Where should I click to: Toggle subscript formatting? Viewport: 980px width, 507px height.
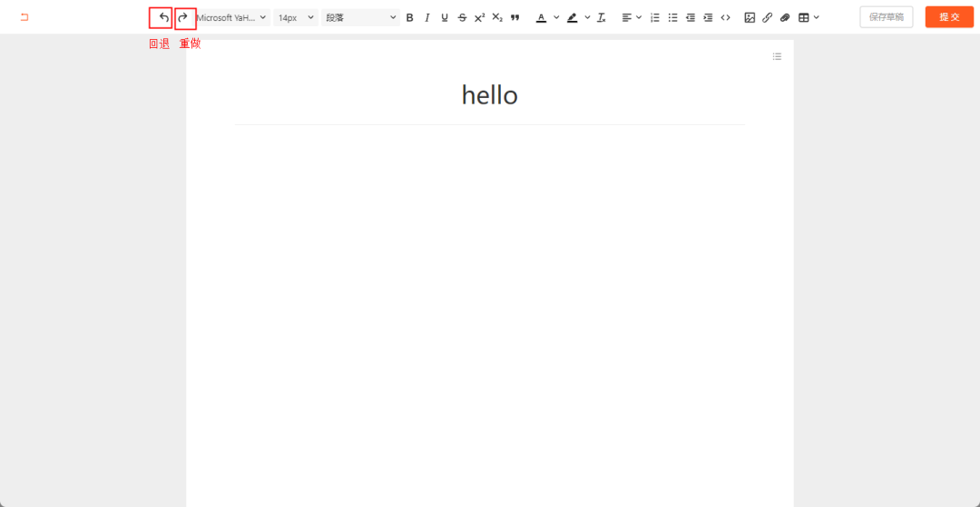(x=497, y=17)
